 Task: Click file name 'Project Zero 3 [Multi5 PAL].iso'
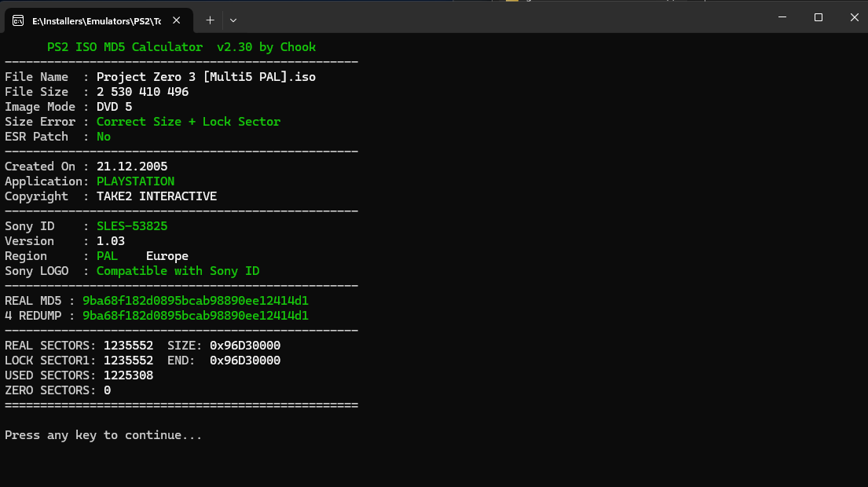pos(206,77)
